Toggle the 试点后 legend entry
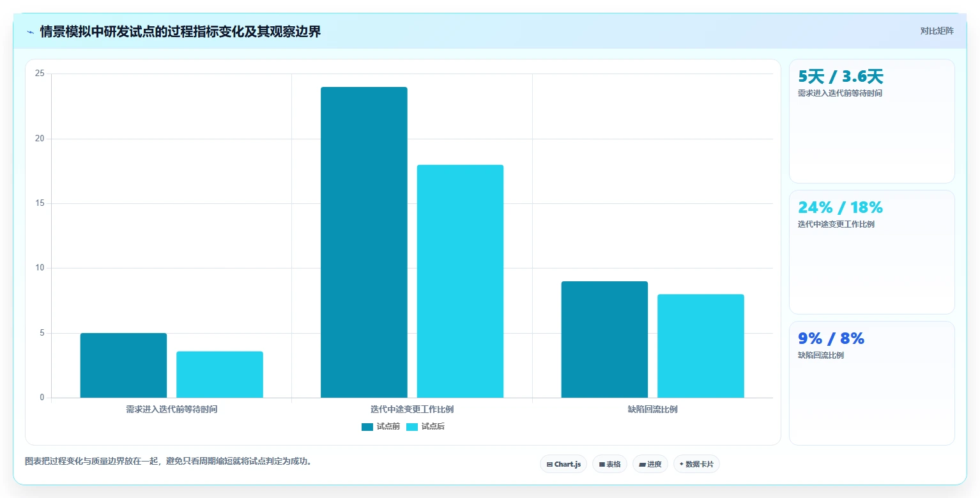 [425, 427]
